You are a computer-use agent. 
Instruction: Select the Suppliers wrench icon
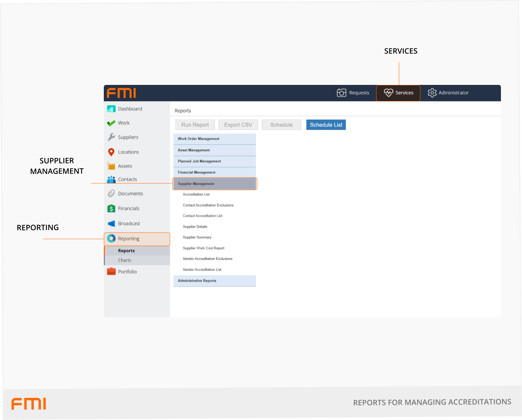pos(111,137)
